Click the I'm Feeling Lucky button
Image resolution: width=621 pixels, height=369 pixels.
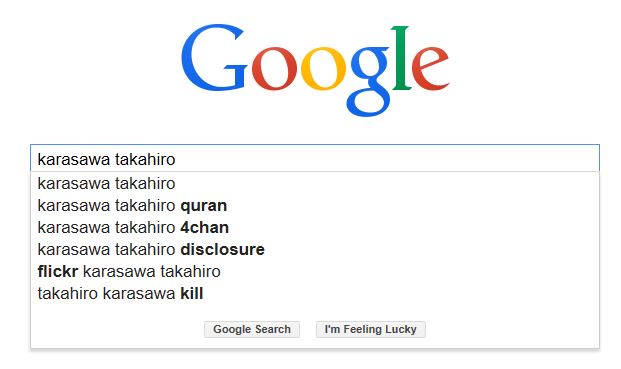(x=371, y=329)
